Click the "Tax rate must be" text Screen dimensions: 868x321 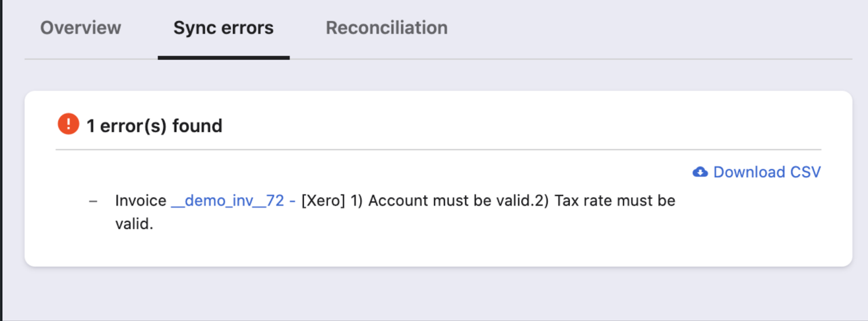point(615,201)
